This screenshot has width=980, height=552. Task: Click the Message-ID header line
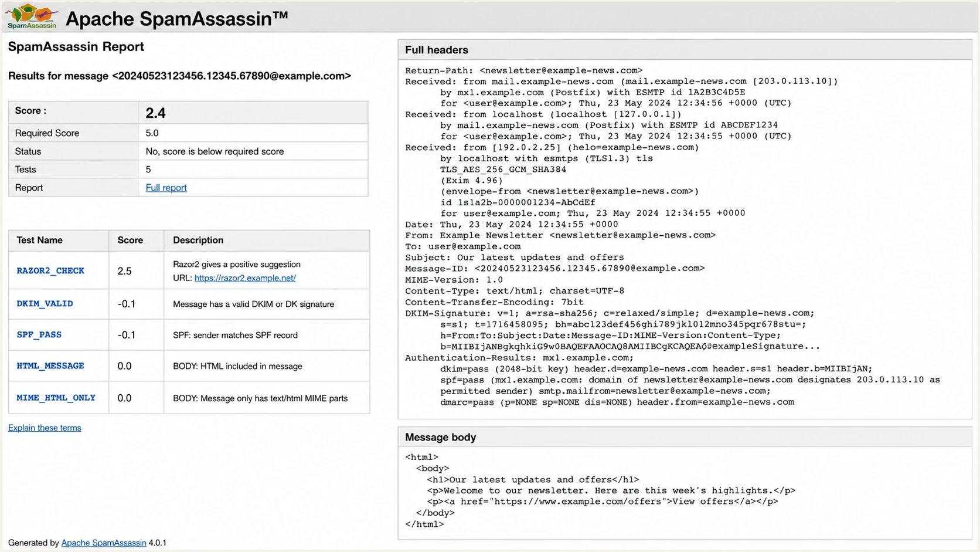pyautogui.click(x=555, y=268)
